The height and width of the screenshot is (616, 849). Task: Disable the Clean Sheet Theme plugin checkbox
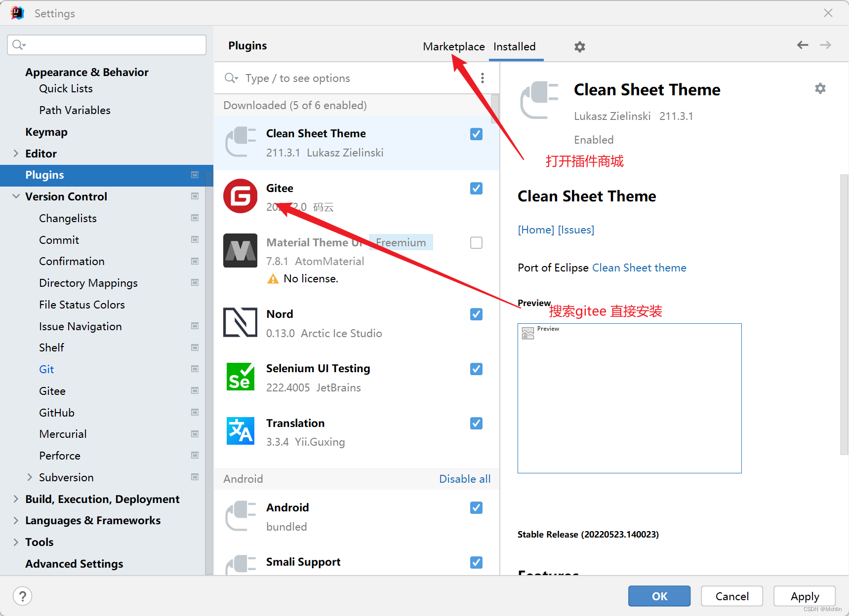476,134
